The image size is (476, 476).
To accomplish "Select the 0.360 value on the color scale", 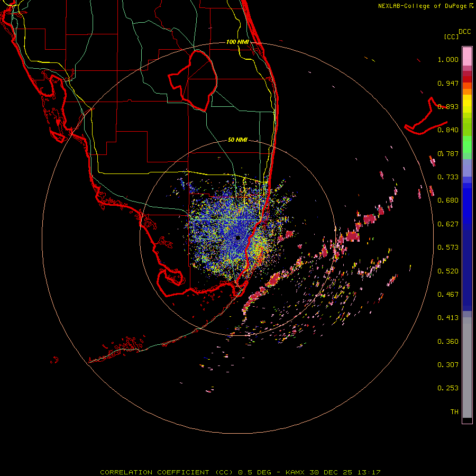I will [448, 342].
